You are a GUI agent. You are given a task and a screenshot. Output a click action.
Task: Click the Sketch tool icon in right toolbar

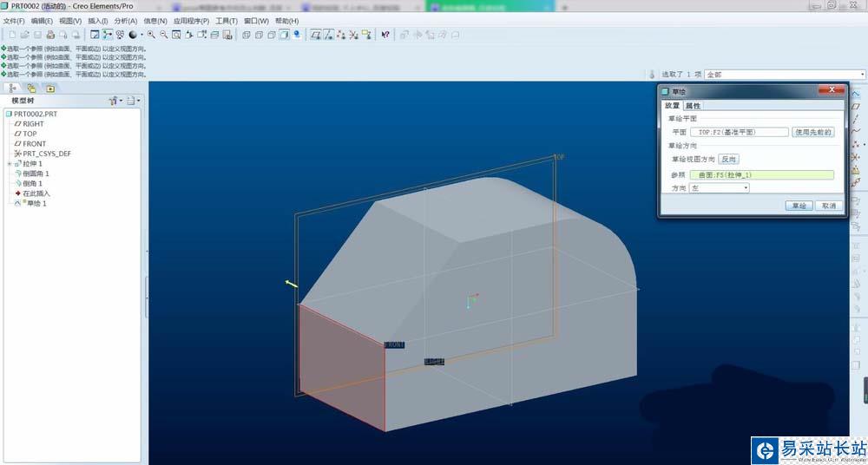pyautogui.click(x=856, y=94)
